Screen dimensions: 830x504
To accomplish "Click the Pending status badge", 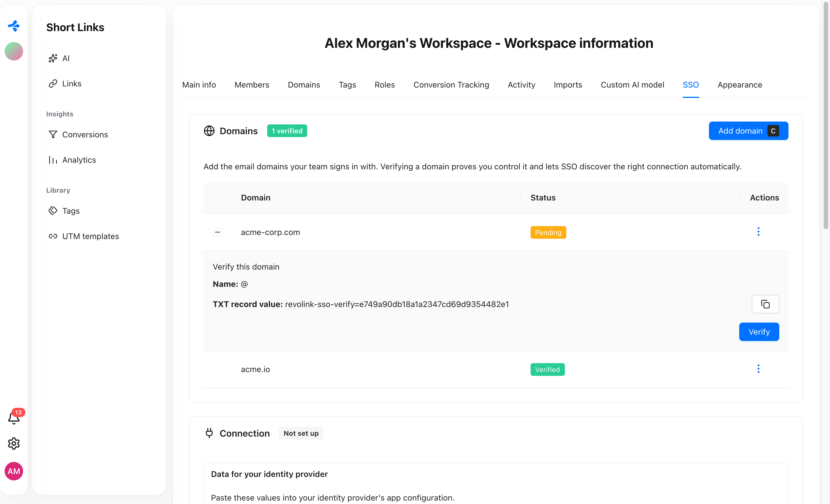I will click(x=548, y=232).
